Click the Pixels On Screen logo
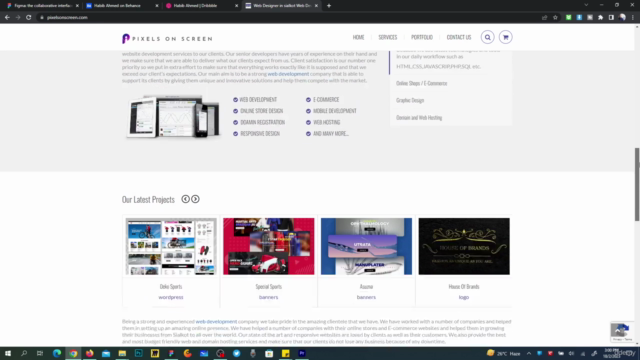640x360 pixels. pos(167,38)
